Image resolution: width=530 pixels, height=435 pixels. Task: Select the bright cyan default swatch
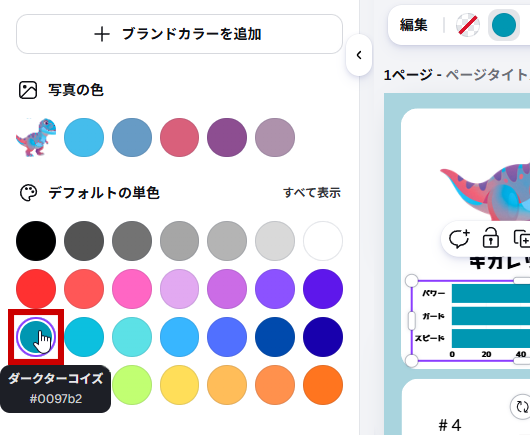click(84, 337)
